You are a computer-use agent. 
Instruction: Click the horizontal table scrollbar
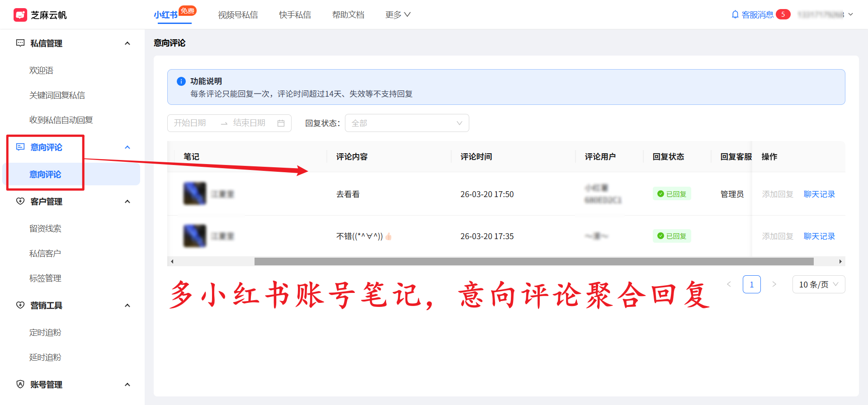[x=534, y=262]
